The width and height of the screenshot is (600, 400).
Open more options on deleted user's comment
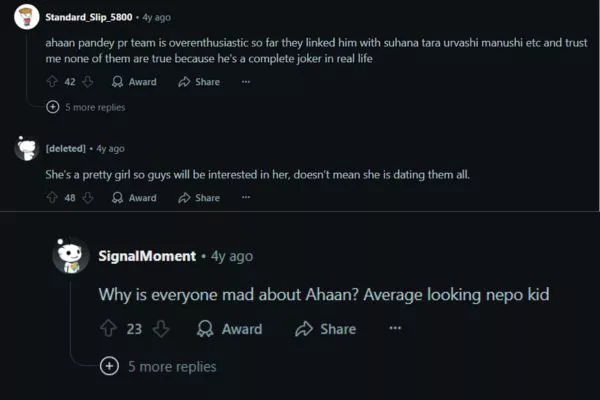tap(246, 198)
